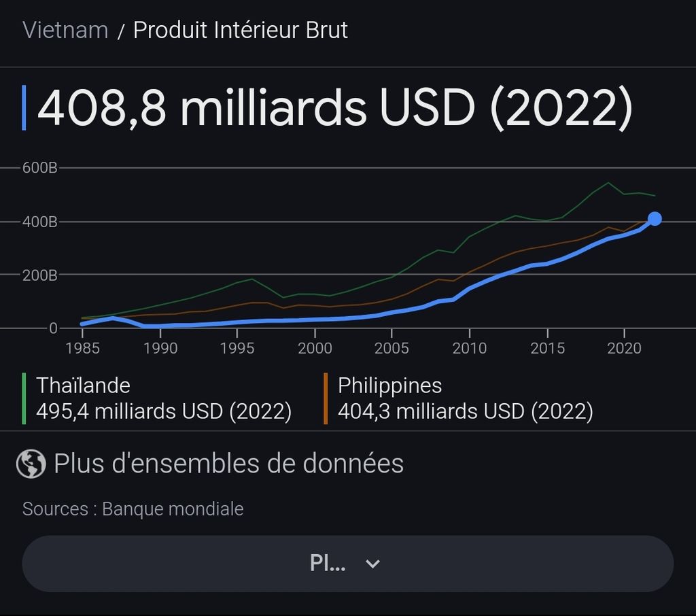Click the 1985 label on x-axis

82,348
